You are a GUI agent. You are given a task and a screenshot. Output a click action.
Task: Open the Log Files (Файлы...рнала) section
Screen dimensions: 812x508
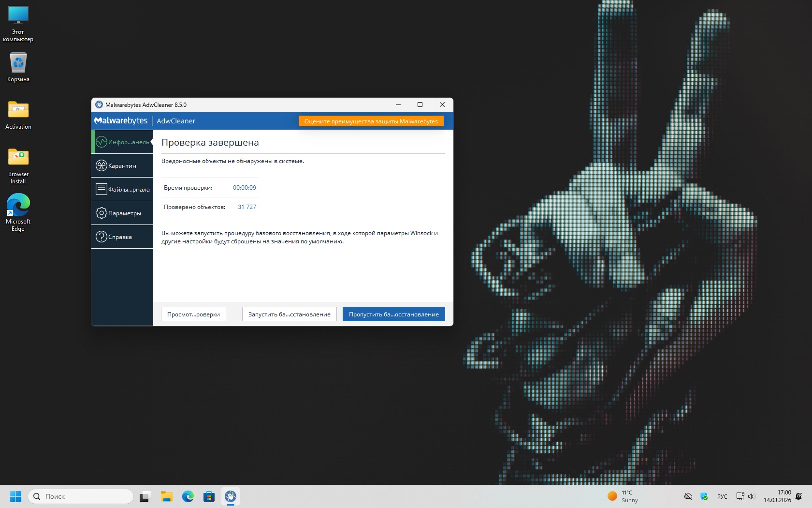[x=122, y=189]
